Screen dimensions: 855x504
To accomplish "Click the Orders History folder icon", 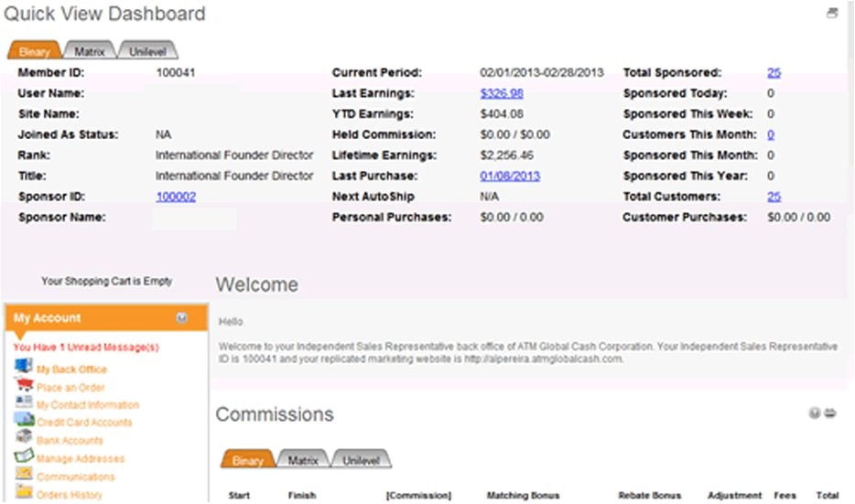I will tap(24, 491).
